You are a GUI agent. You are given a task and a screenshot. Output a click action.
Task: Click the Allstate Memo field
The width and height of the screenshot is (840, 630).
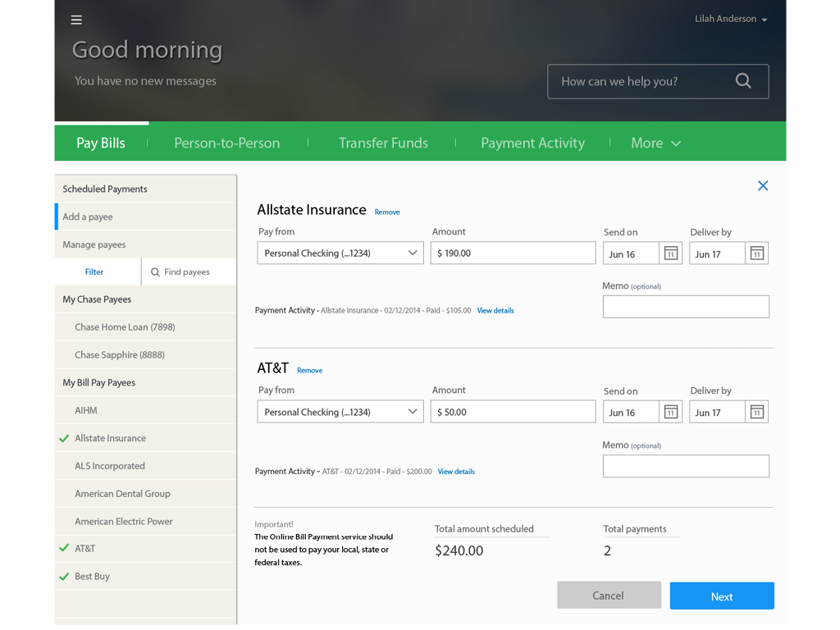pos(686,307)
